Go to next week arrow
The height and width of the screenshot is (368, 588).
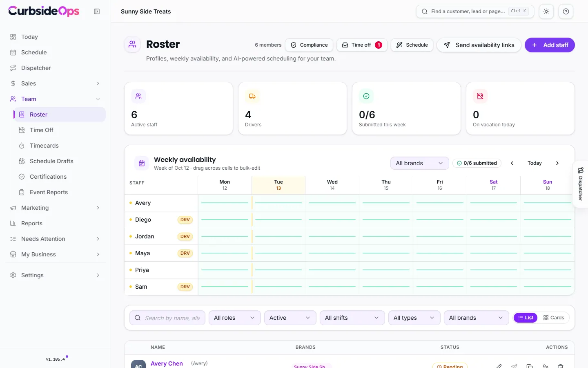tap(557, 163)
